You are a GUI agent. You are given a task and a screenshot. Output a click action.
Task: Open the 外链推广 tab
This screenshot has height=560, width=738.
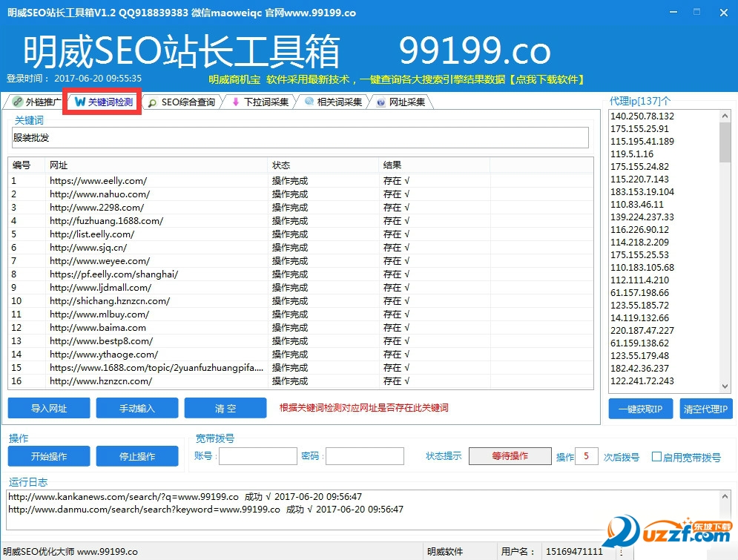pos(36,102)
